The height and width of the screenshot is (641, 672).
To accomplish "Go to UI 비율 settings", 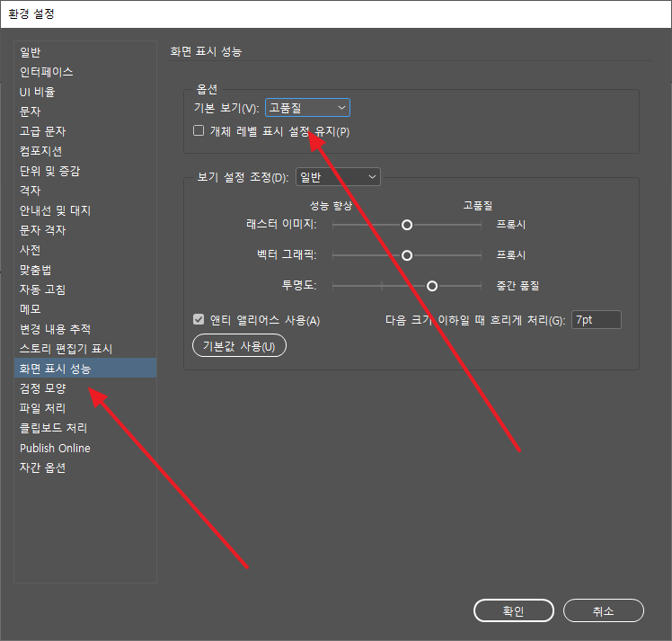I will pos(85,92).
